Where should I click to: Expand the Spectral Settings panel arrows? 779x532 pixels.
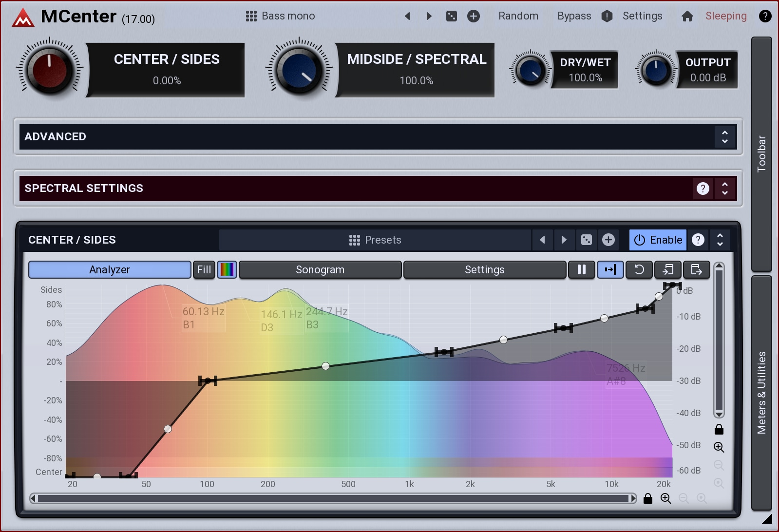(x=724, y=189)
